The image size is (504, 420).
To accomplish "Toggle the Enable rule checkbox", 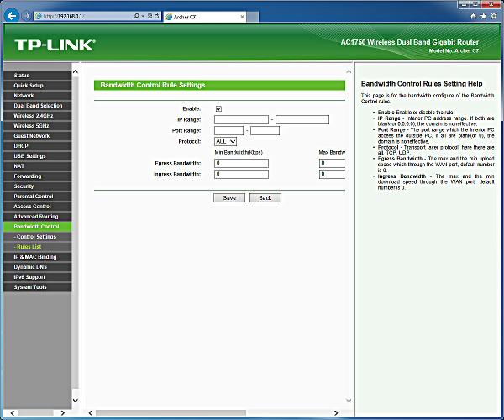I will [218, 108].
